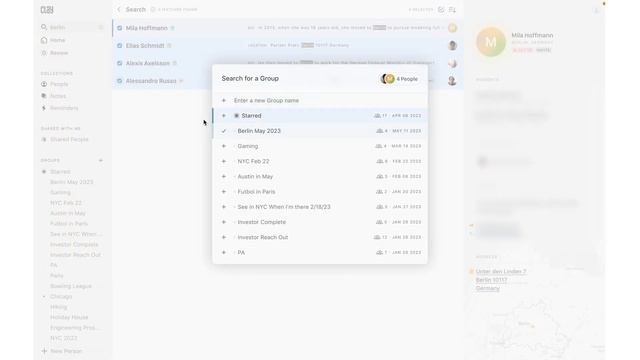This screenshot has width=640, height=360.
Task: Add selection to NYC Feb 22
Action: (x=224, y=161)
